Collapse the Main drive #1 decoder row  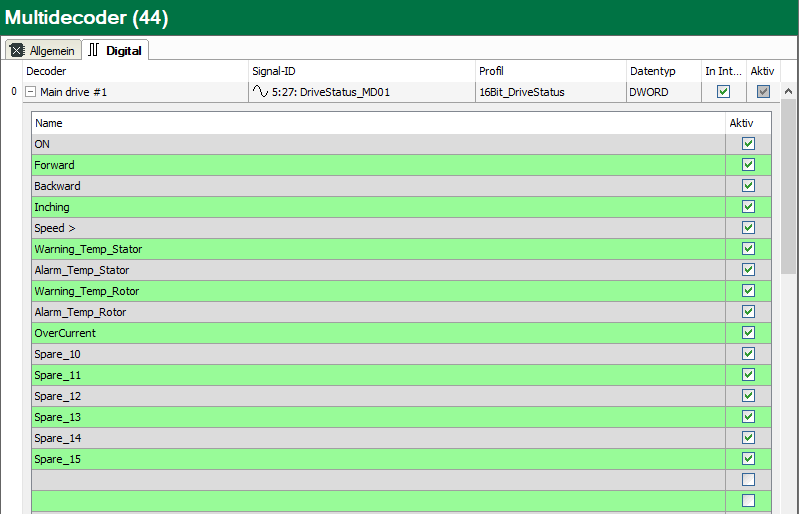coord(31,92)
